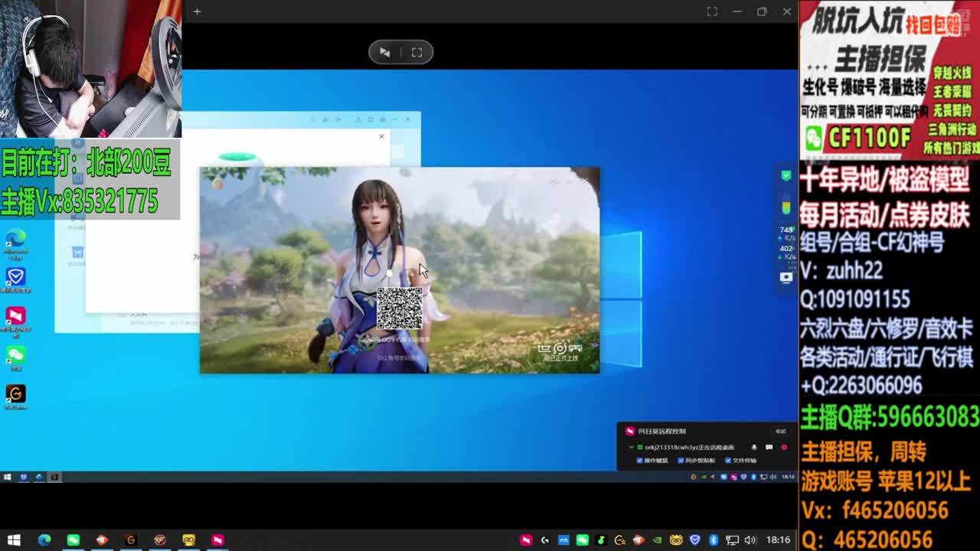980x551 pixels.
Task: Open Windows Start menu on outer taskbar
Action: [14, 540]
